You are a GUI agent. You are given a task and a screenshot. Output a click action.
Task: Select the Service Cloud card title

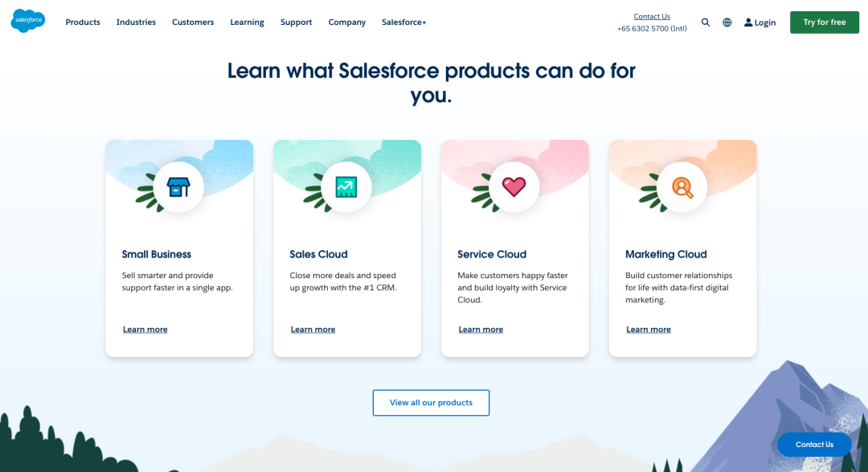pyautogui.click(x=492, y=254)
